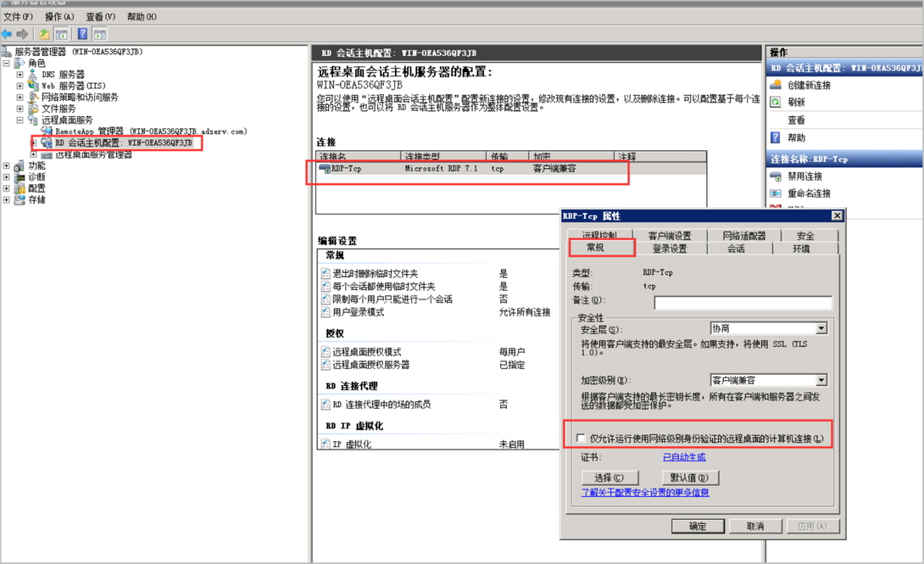
Task: Select the RDP-Tcp connection row icon
Action: pos(324,169)
